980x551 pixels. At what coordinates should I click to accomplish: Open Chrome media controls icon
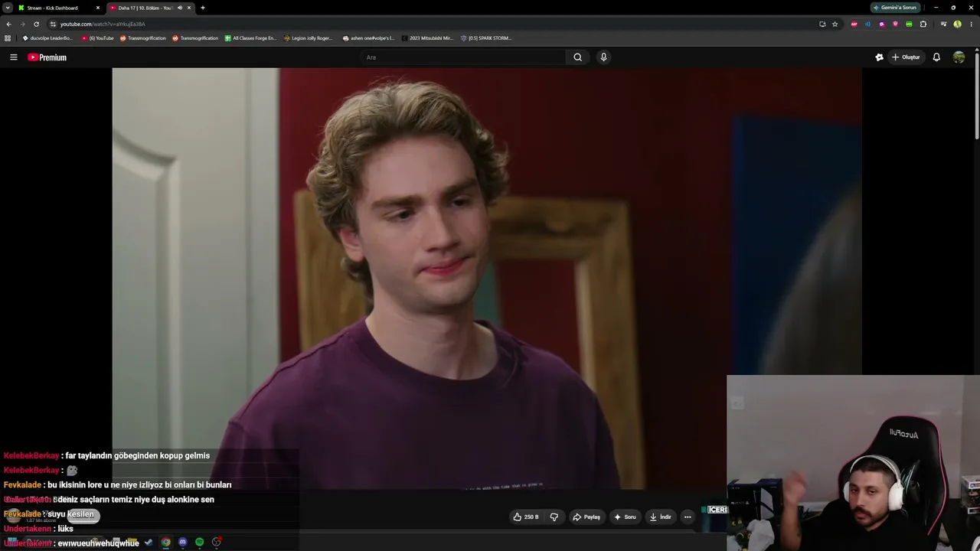pyautogui.click(x=943, y=24)
